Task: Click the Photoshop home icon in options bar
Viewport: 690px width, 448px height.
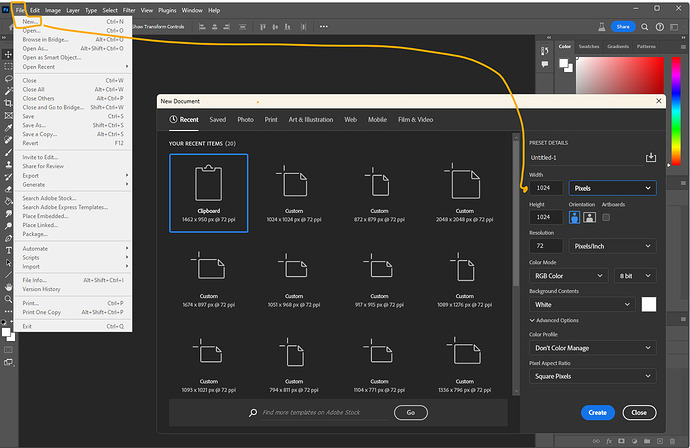Action: tap(11, 27)
